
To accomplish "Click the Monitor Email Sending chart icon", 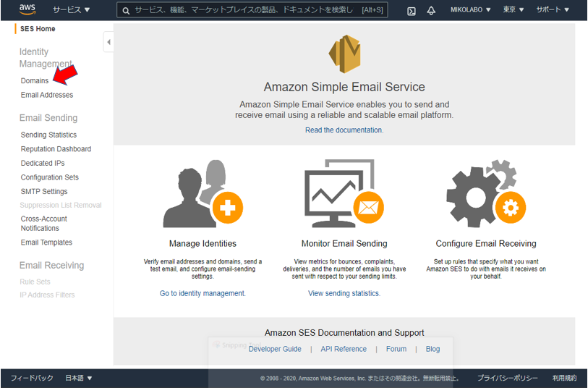I will point(344,193).
